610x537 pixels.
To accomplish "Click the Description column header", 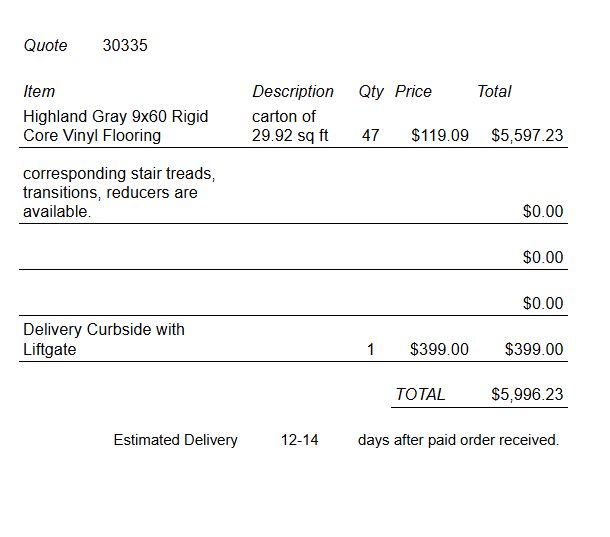I will pyautogui.click(x=293, y=92).
